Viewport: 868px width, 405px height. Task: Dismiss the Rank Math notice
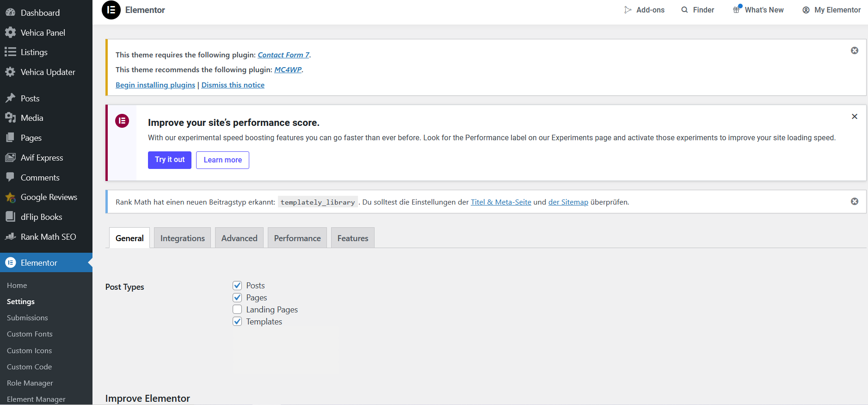pyautogui.click(x=855, y=201)
